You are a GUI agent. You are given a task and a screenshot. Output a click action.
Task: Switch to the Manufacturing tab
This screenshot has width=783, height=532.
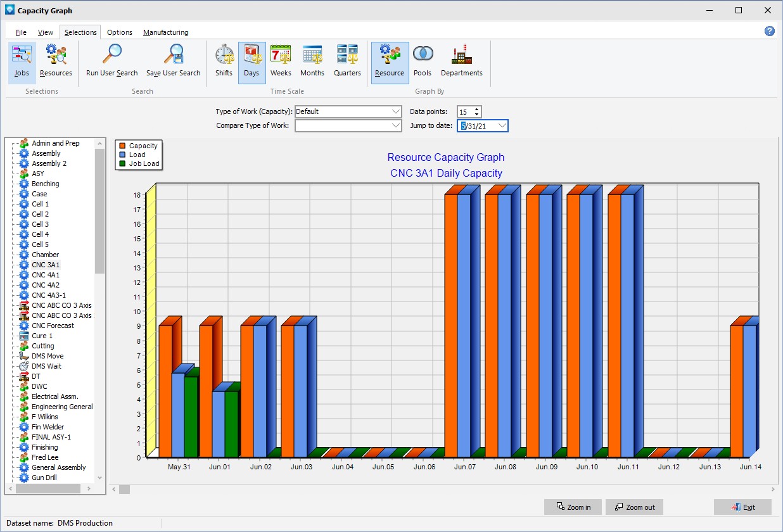click(165, 32)
